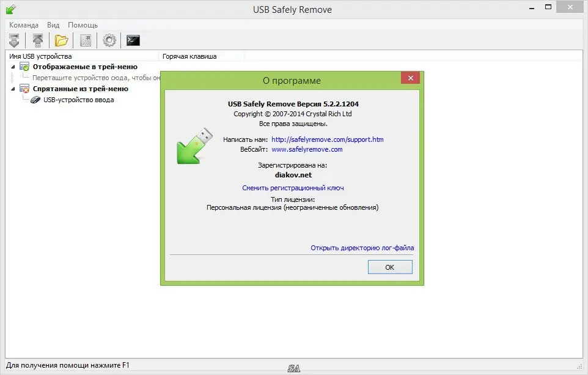Click the app icon in the title bar

[x=11, y=9]
